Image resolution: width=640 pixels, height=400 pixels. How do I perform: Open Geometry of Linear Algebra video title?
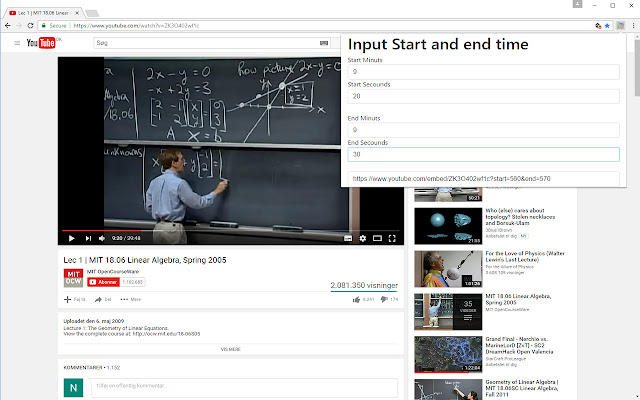tap(522, 388)
